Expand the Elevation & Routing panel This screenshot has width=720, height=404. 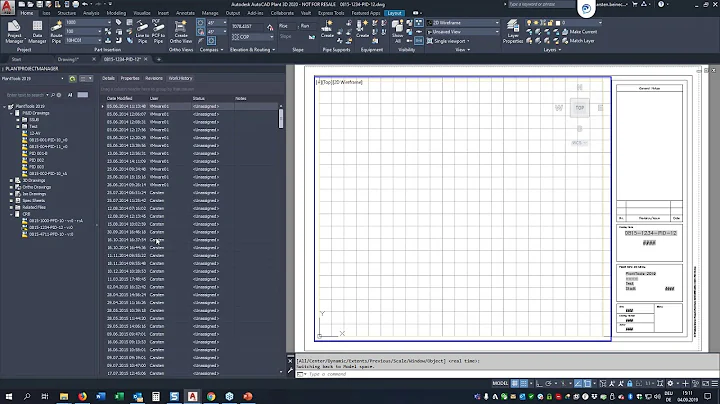coord(253,50)
